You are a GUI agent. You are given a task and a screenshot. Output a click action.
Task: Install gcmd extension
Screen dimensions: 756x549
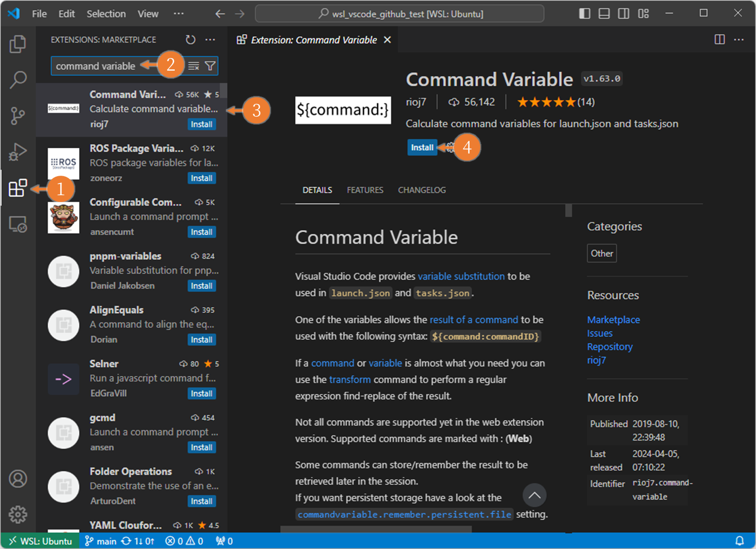202,447
